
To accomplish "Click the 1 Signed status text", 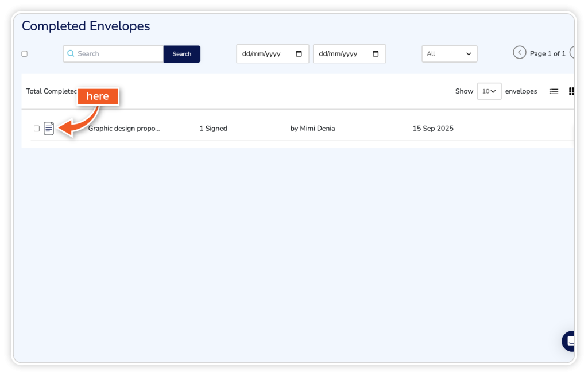I will pyautogui.click(x=213, y=129).
